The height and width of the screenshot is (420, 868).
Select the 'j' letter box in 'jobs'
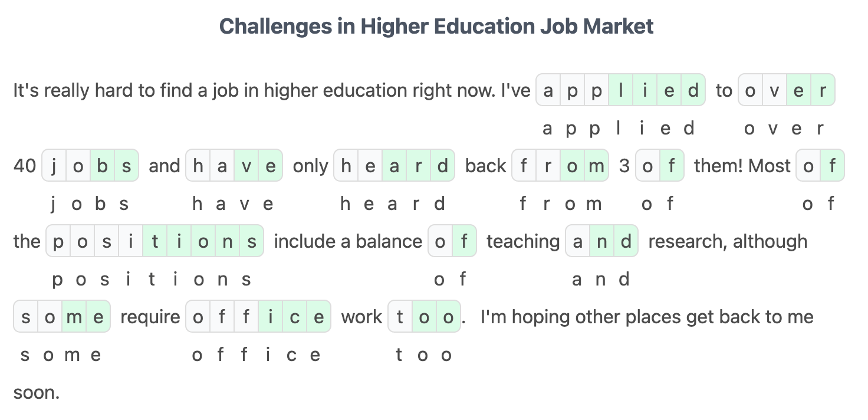point(54,166)
